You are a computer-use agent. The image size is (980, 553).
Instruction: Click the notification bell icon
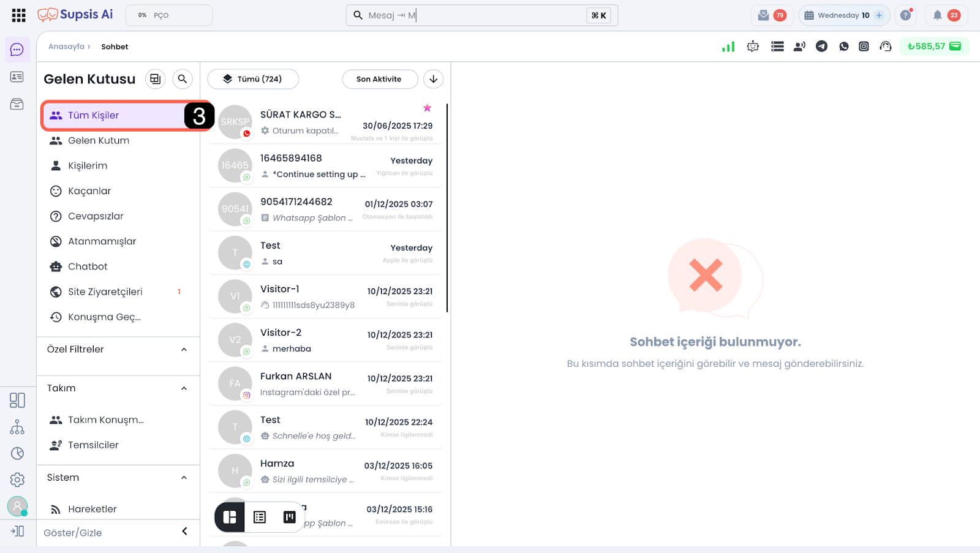(x=937, y=15)
